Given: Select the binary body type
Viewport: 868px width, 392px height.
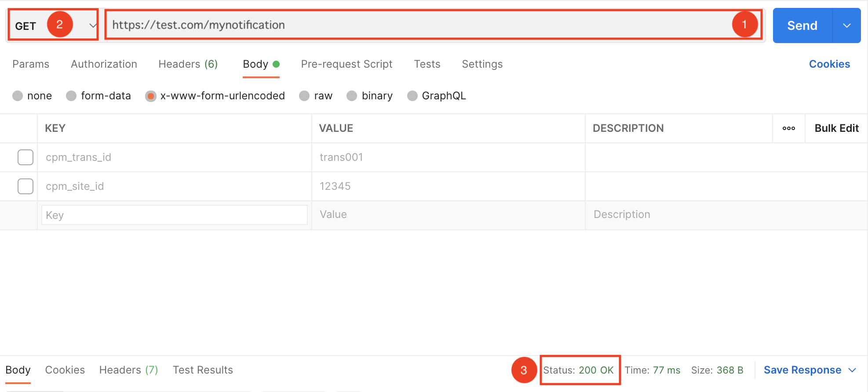Looking at the screenshot, I should coord(369,96).
